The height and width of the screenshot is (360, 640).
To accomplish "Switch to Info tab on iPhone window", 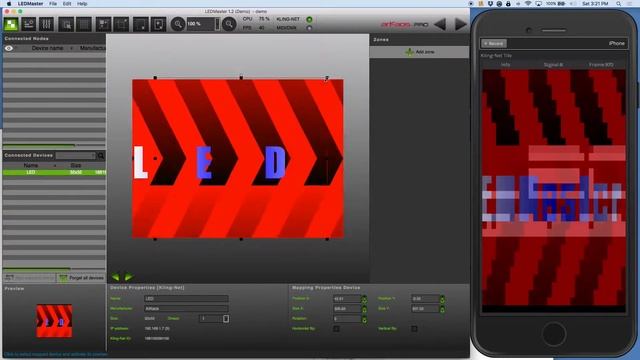I will 505,64.
